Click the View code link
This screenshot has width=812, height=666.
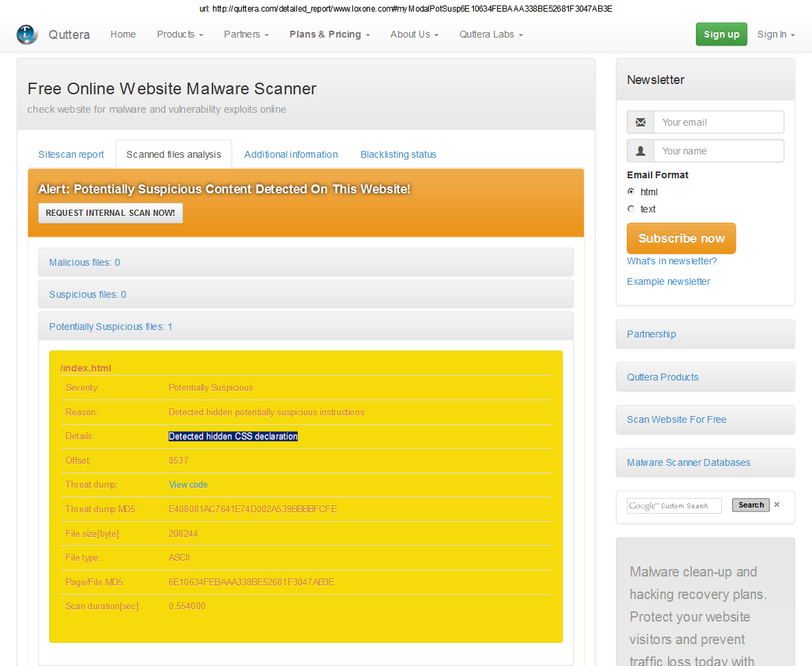(x=188, y=484)
